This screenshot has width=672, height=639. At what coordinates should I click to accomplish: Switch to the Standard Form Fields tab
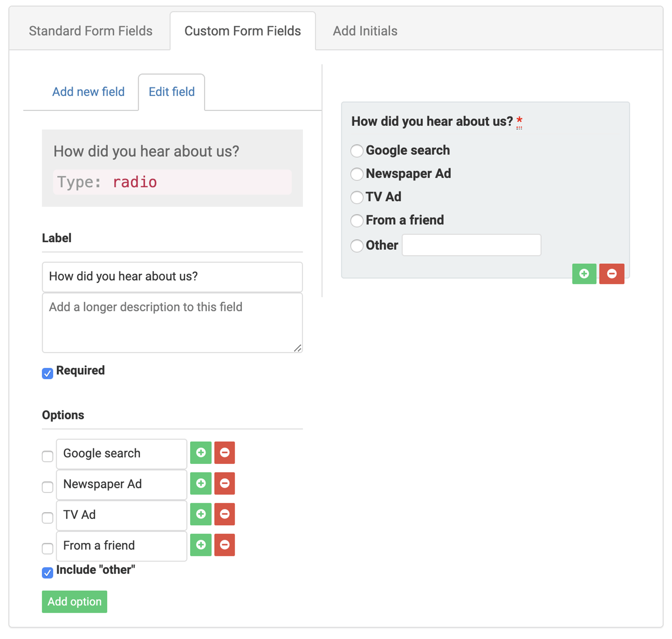pyautogui.click(x=90, y=31)
